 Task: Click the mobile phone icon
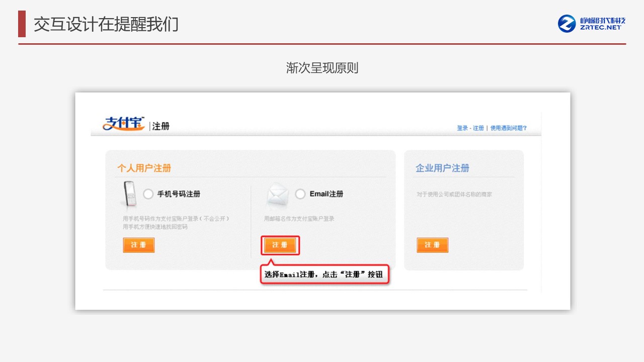point(129,194)
